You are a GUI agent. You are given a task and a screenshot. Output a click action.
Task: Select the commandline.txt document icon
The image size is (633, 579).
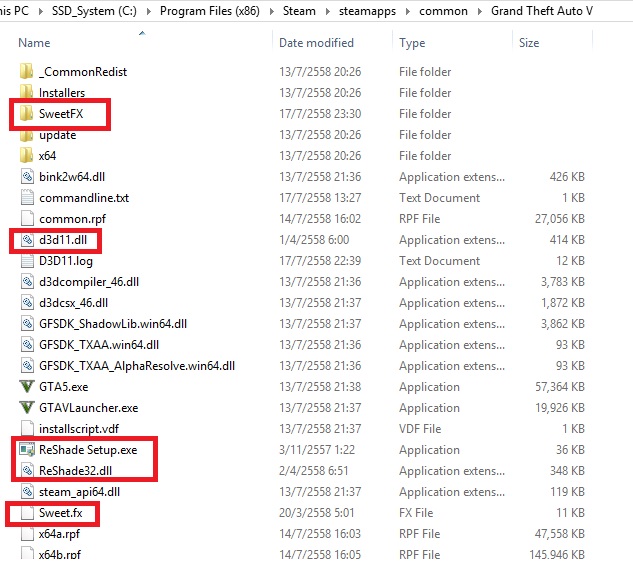tap(27, 197)
